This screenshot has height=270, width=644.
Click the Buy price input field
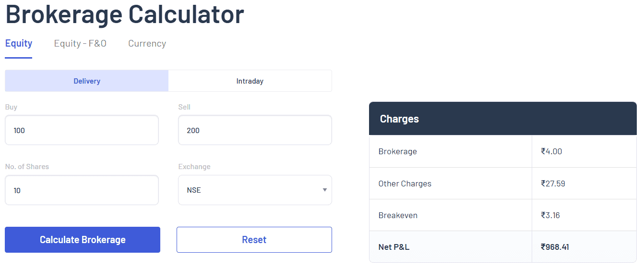tap(82, 130)
